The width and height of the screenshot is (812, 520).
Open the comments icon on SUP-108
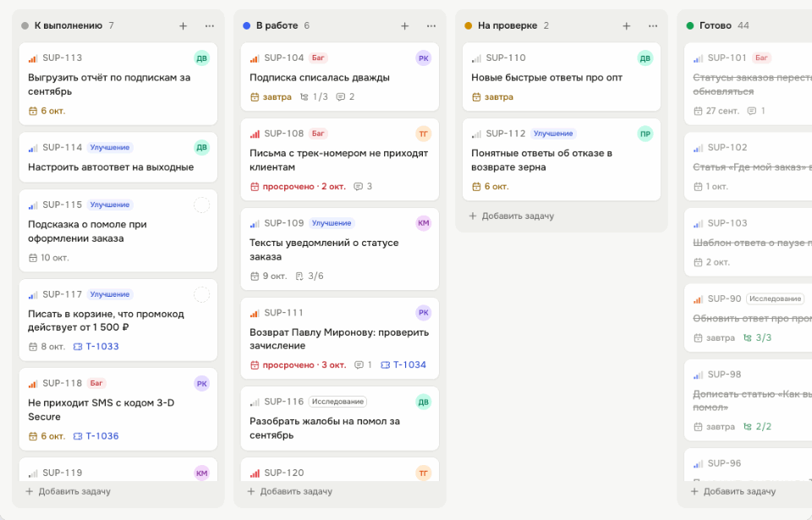pos(358,187)
